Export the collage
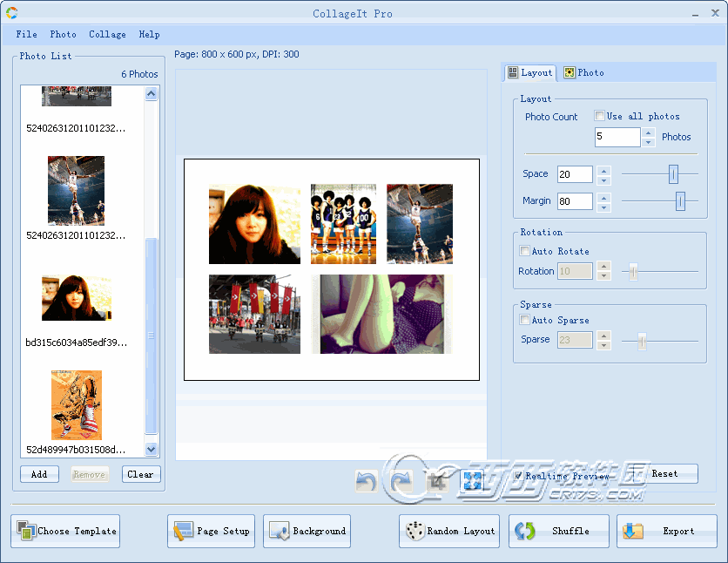This screenshot has width=728, height=563. (x=666, y=531)
